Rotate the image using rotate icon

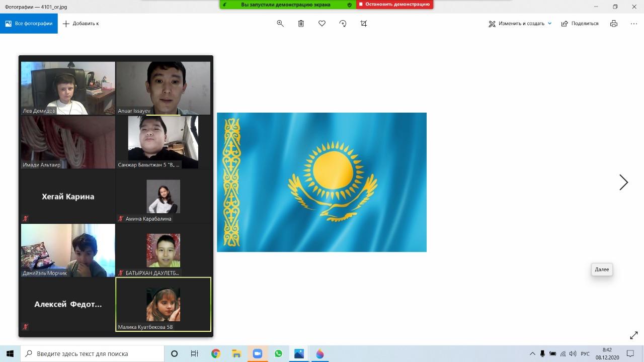(x=343, y=24)
